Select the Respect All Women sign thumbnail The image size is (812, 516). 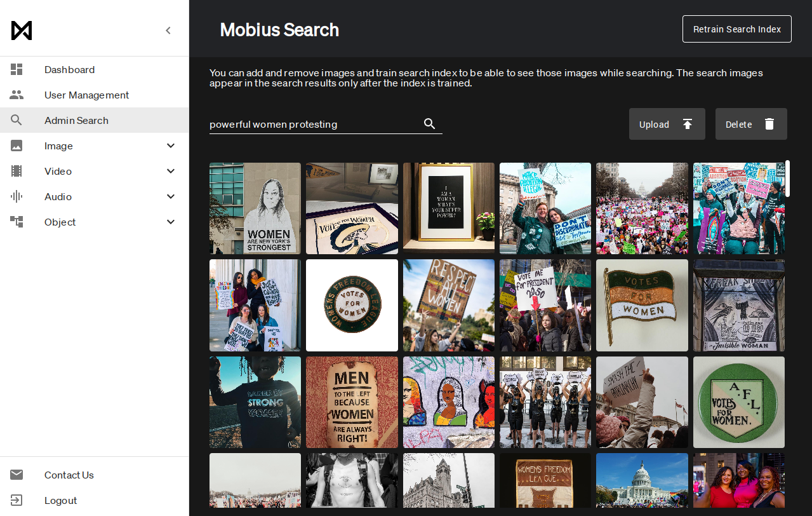click(449, 305)
